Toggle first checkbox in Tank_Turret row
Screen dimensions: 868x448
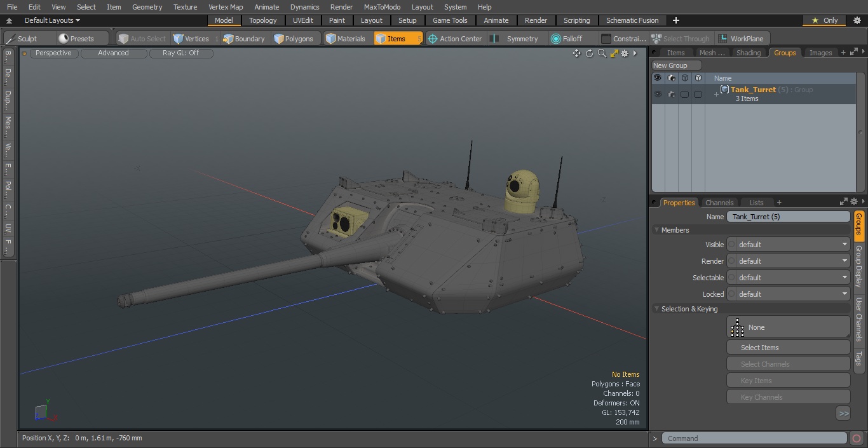[684, 94]
